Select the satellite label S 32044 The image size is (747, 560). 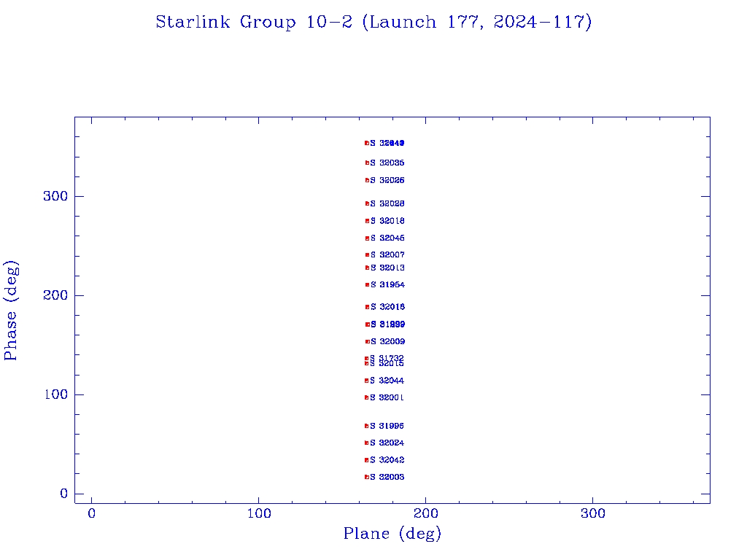pos(387,381)
